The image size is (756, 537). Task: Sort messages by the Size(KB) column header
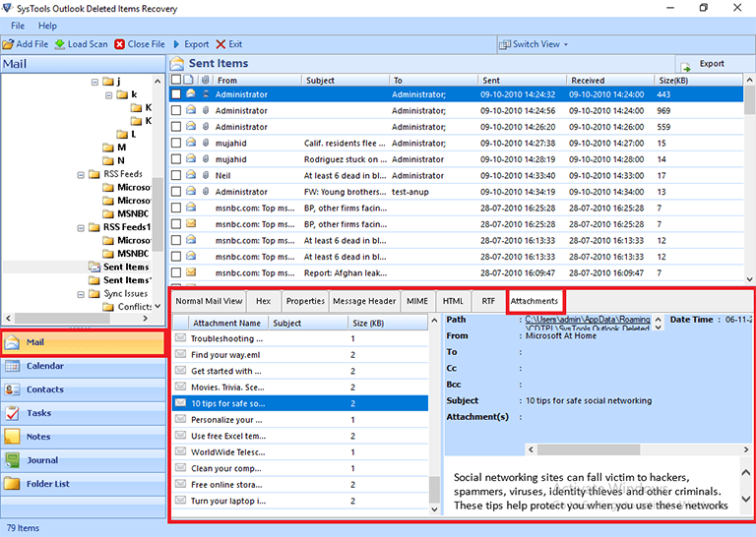tap(698, 81)
